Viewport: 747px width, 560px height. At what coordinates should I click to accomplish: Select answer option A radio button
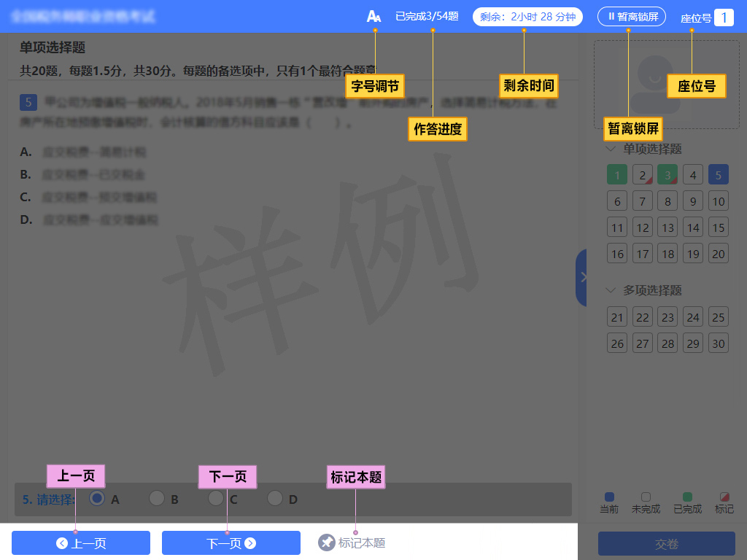point(96,499)
